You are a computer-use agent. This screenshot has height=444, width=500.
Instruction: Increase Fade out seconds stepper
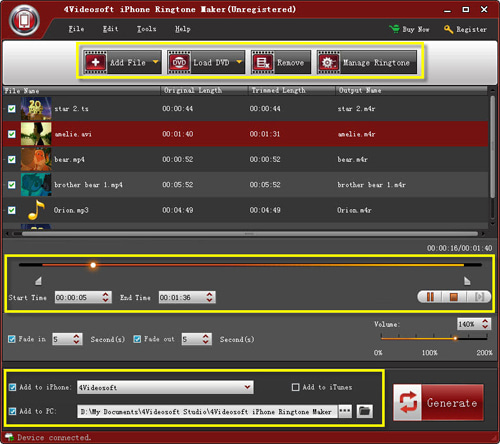tap(206, 336)
